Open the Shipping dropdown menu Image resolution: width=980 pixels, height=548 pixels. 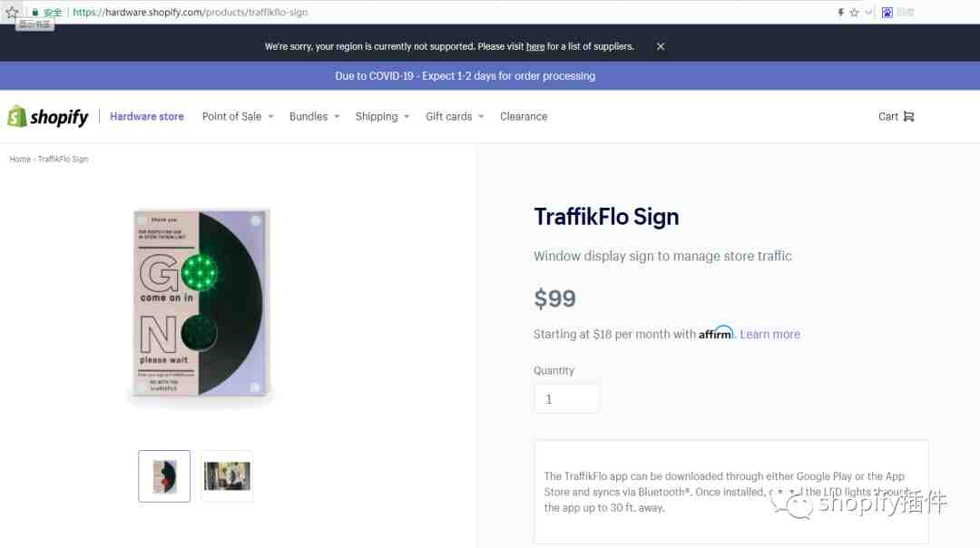point(383,117)
